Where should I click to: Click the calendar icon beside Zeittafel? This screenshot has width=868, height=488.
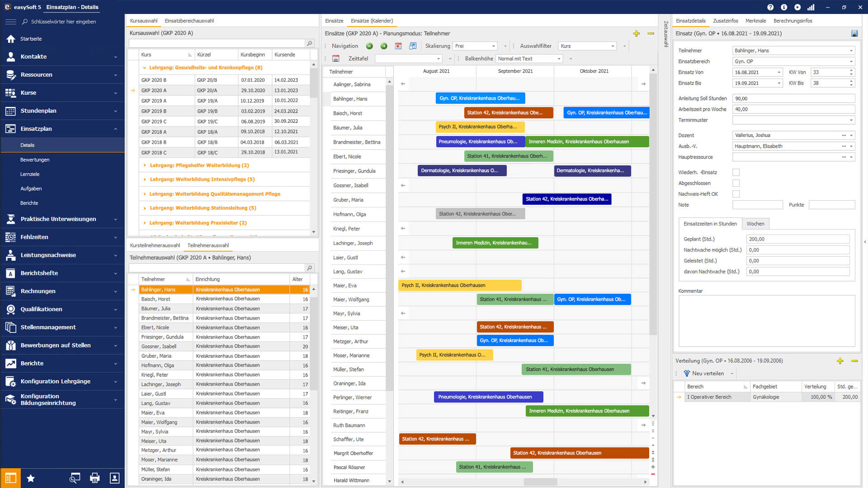[x=335, y=59]
